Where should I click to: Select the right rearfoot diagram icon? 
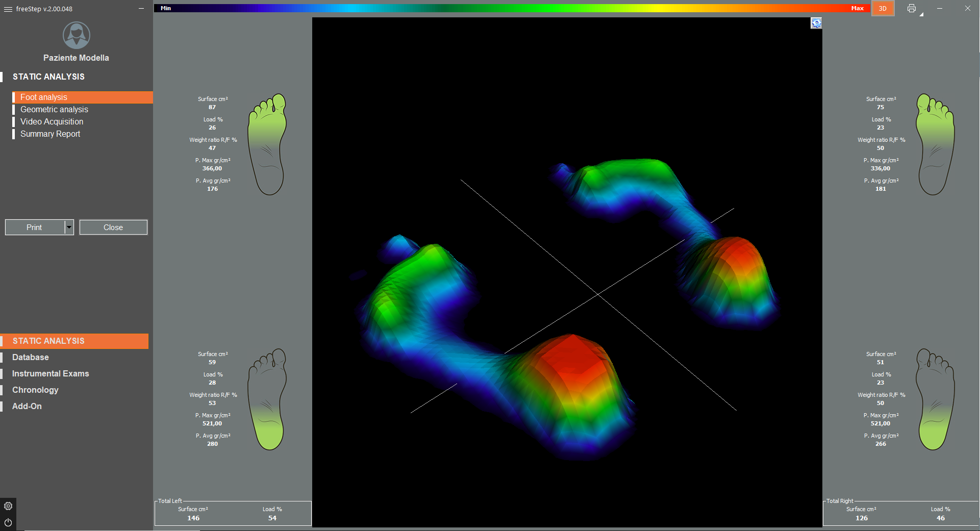pos(935,399)
